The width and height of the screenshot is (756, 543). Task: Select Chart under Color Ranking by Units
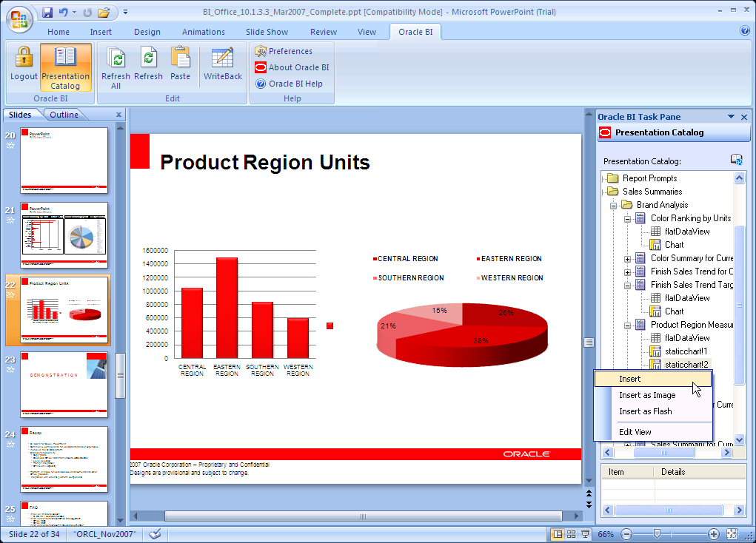click(x=674, y=245)
